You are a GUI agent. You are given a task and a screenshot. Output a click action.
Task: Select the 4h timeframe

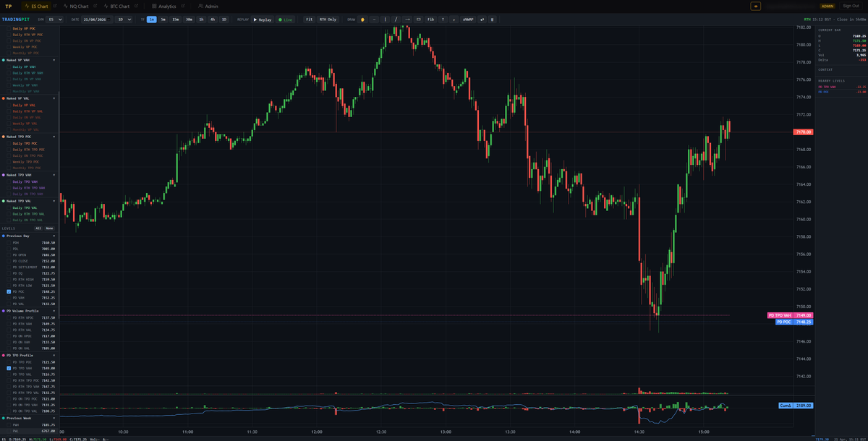click(x=213, y=20)
